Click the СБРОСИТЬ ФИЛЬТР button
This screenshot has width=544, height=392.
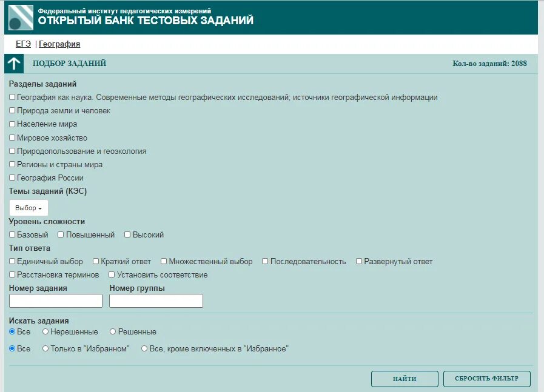(487, 379)
